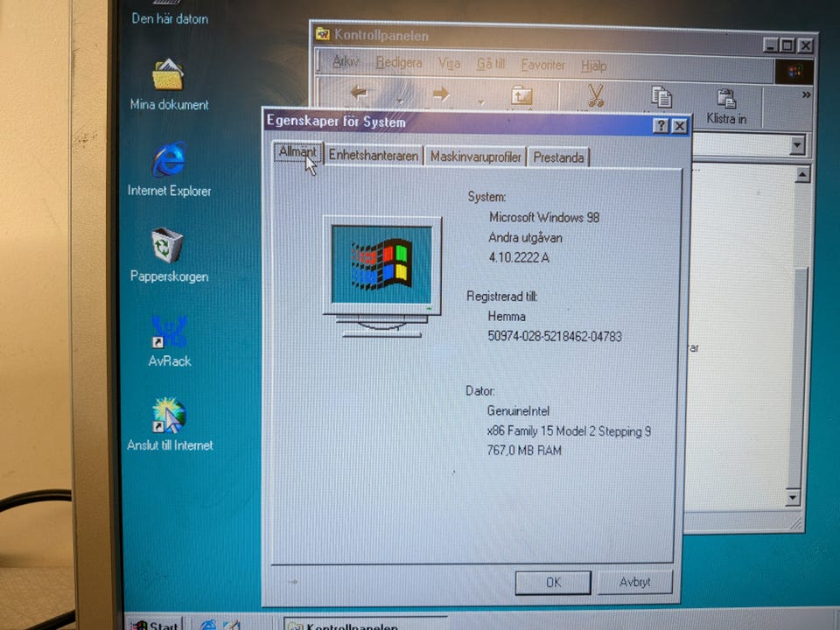This screenshot has height=630, width=840.
Task: Open the Redigera menu in Kontrollpanelen
Action: click(x=399, y=62)
